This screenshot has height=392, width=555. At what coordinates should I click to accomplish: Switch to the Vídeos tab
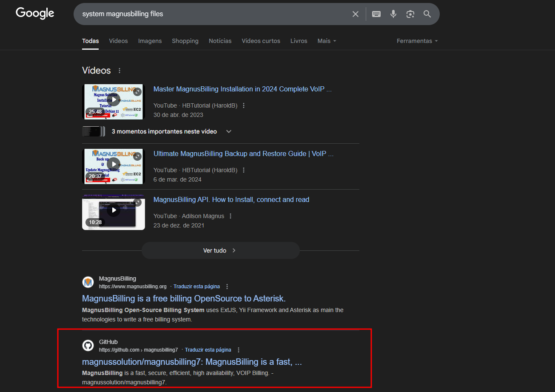point(118,41)
